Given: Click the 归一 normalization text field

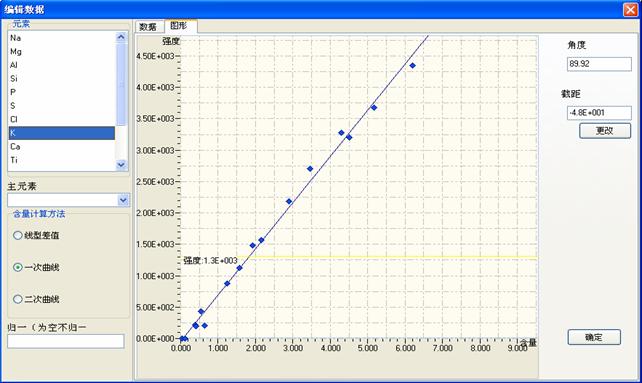Looking at the screenshot, I should 66,341.
